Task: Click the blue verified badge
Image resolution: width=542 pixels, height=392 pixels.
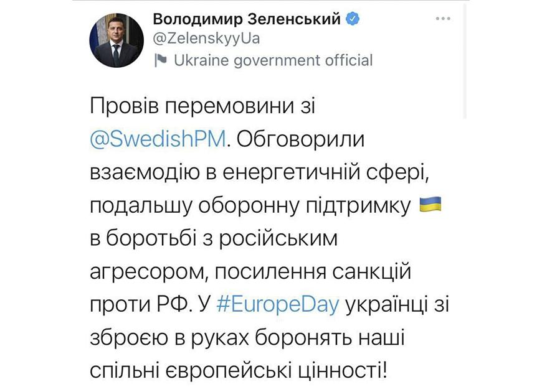Action: tap(353, 19)
